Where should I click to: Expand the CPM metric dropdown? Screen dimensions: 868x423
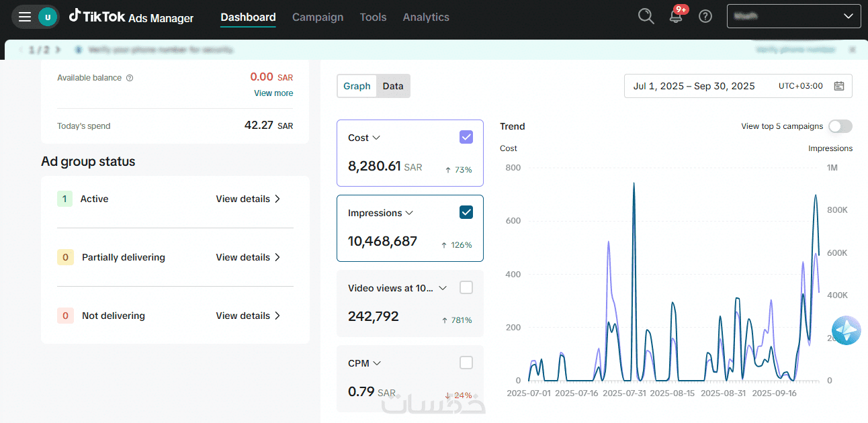(x=377, y=363)
